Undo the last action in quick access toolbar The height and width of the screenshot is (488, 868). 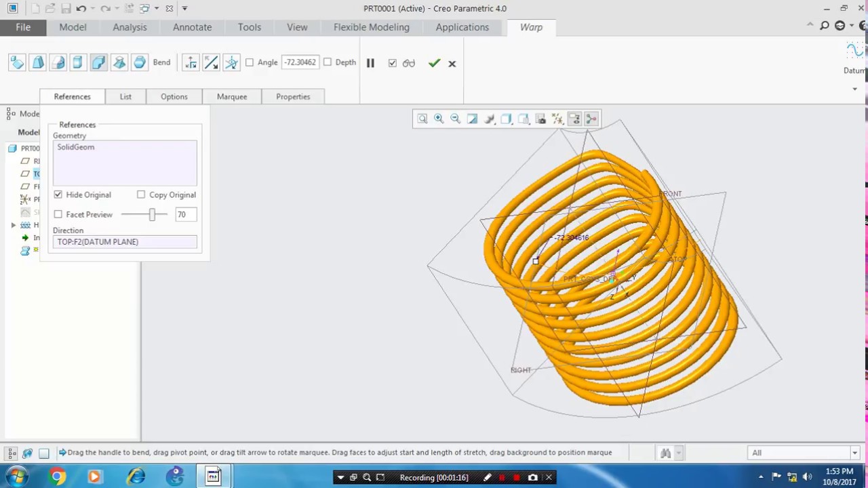pos(81,8)
